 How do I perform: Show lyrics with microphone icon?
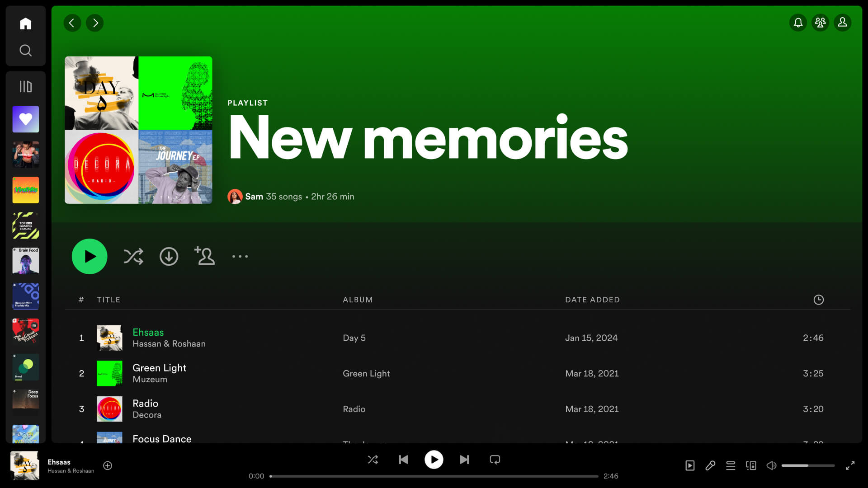(x=710, y=466)
